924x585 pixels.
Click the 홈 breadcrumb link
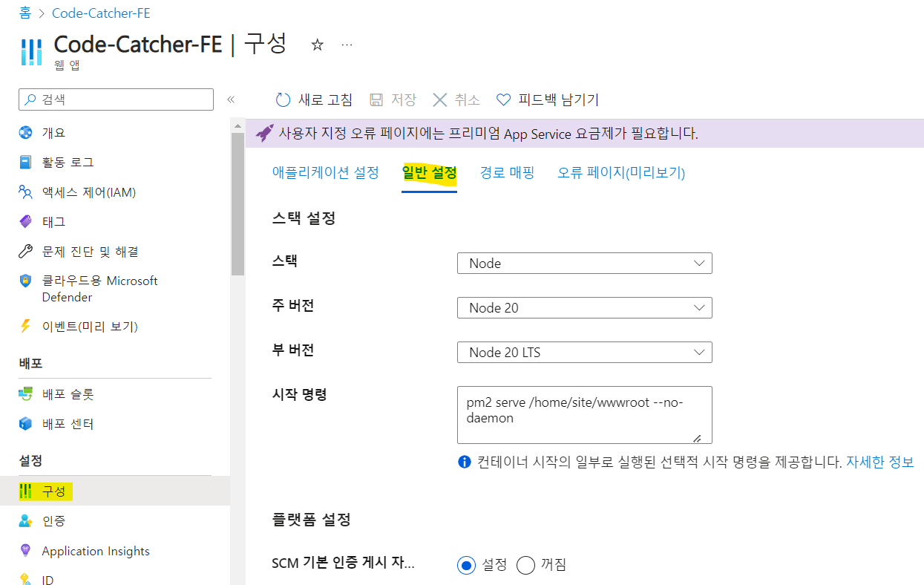[25, 13]
